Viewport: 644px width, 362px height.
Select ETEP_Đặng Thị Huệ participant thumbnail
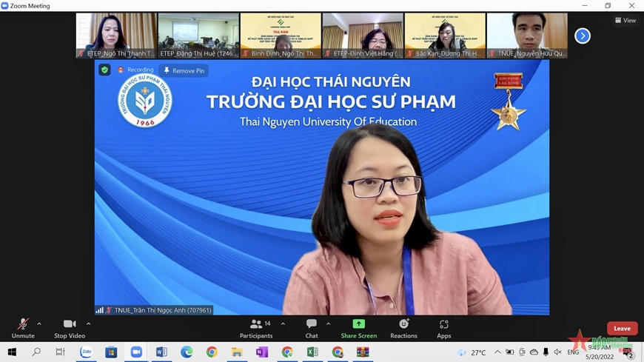point(198,36)
